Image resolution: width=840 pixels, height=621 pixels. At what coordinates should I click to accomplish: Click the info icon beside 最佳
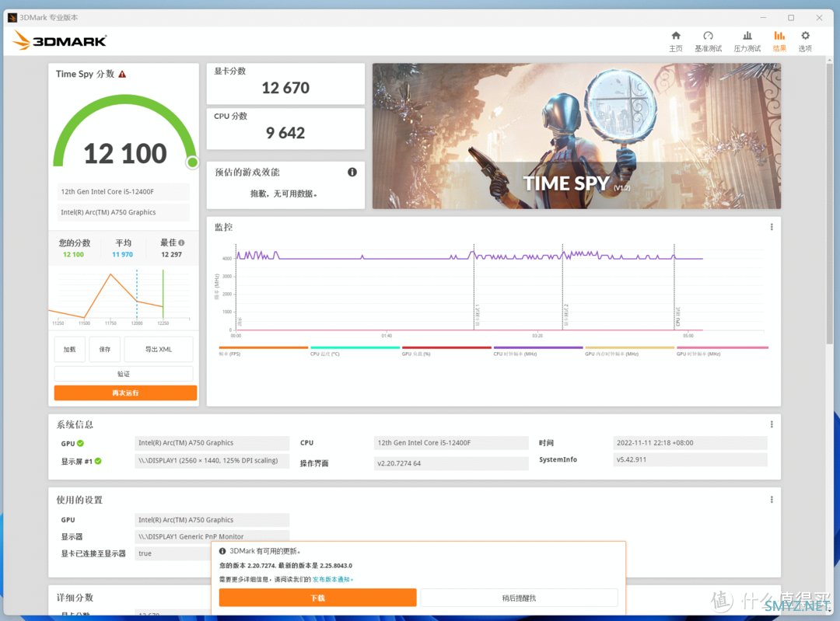[181, 242]
